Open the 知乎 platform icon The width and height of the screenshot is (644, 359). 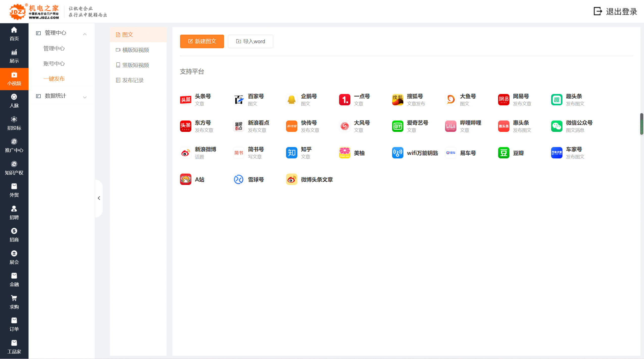292,153
